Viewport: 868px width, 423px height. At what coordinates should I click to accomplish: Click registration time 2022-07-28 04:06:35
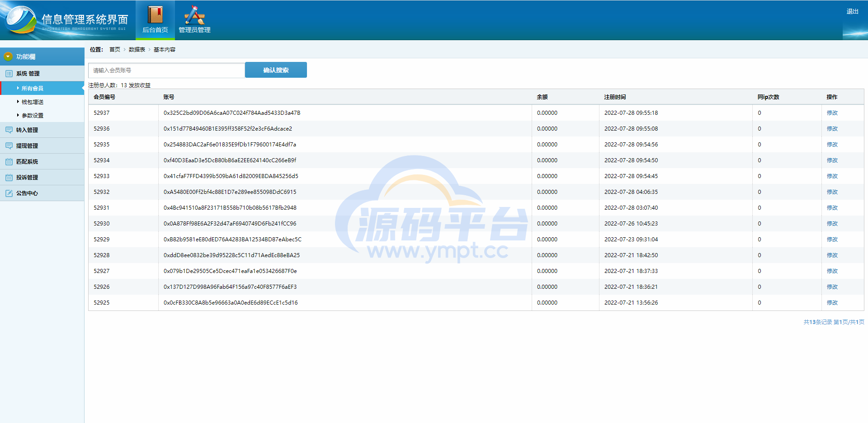pos(631,192)
